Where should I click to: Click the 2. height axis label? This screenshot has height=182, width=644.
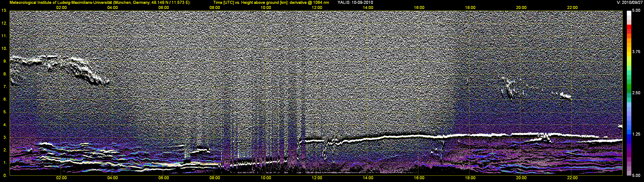5,150
